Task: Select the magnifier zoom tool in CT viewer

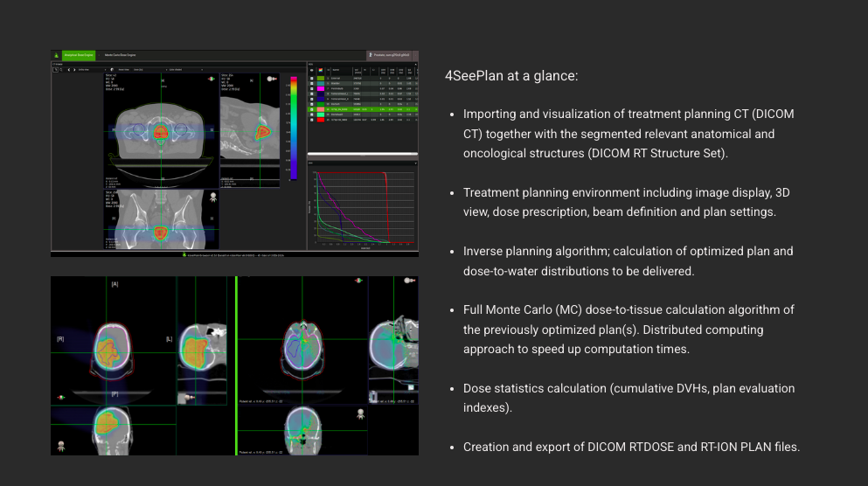Action: tap(61, 70)
